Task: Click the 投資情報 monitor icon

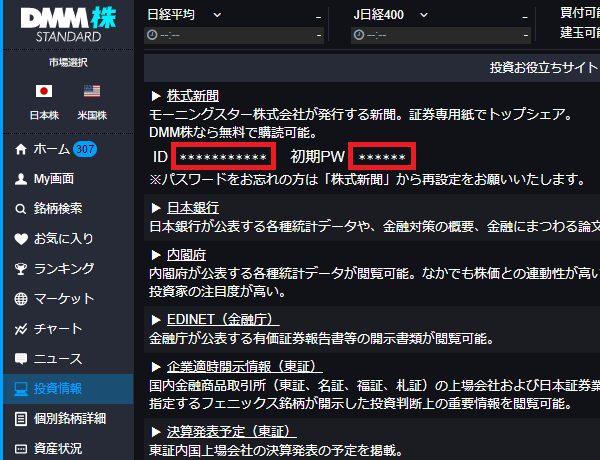Action: [21, 389]
